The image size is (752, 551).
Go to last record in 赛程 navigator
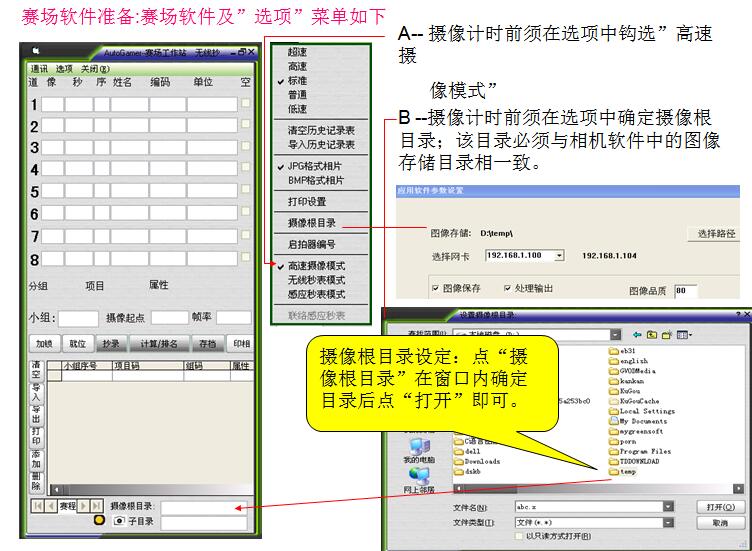coord(96,506)
